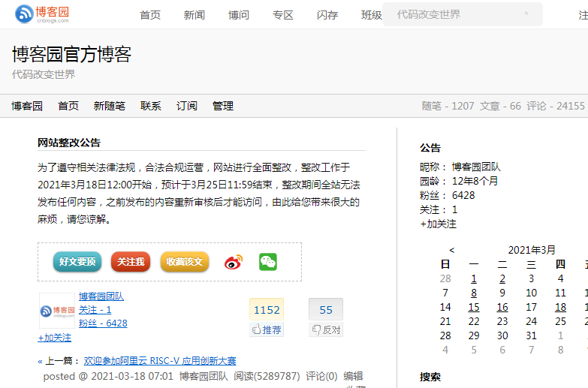
Task: Click 博客园 in blog navigation bar
Action: (27, 106)
